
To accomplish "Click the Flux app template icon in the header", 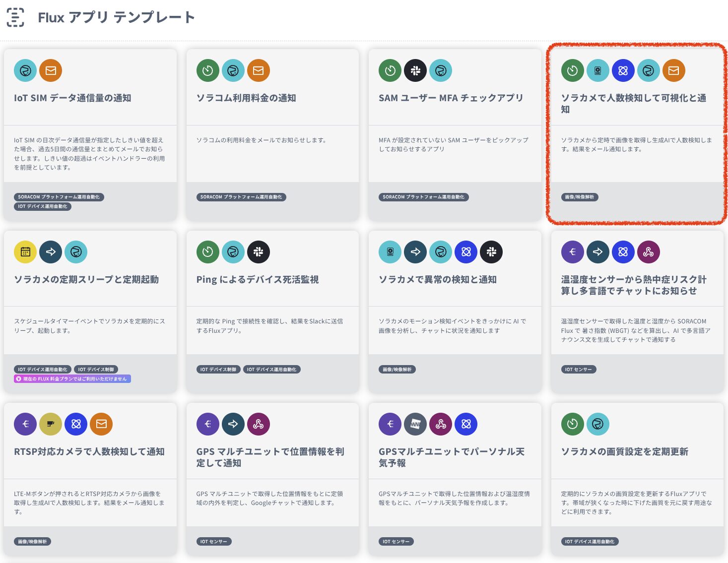I will (x=15, y=17).
